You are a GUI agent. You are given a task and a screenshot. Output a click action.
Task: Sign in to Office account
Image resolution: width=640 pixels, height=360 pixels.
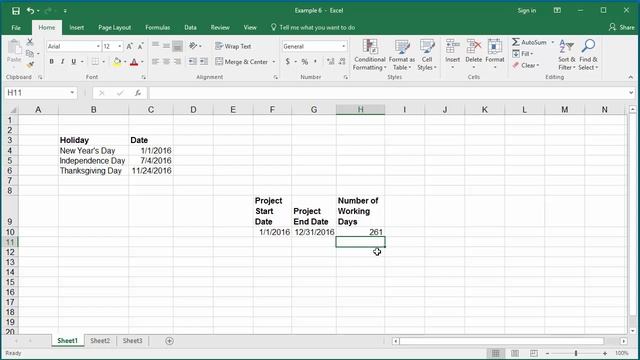point(527,11)
